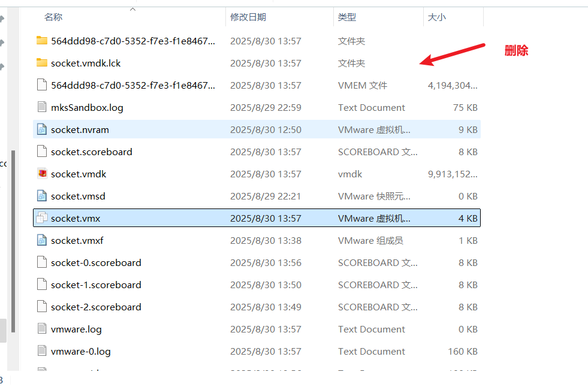Click the socket.nvram file icon
The height and width of the screenshot is (387, 588).
[x=41, y=129]
